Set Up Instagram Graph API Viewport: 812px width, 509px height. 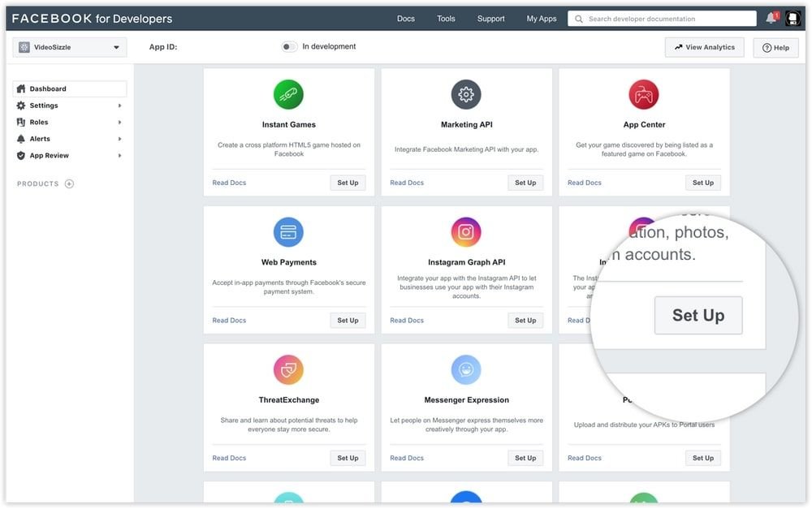pos(525,321)
